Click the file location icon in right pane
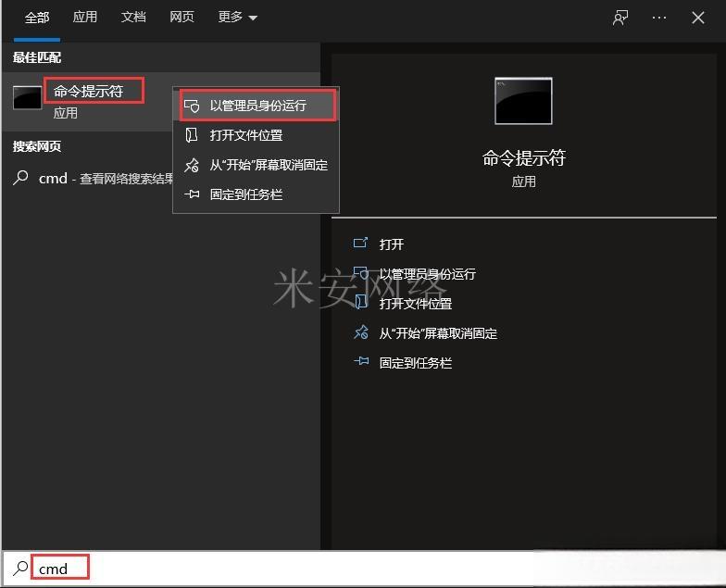726x588 pixels. pyautogui.click(x=361, y=302)
